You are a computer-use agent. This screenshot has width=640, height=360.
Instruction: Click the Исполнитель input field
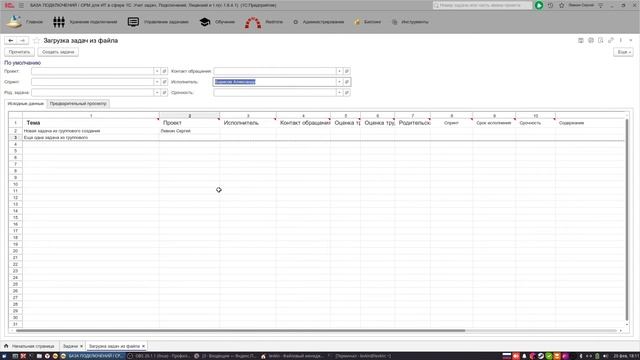click(x=275, y=82)
